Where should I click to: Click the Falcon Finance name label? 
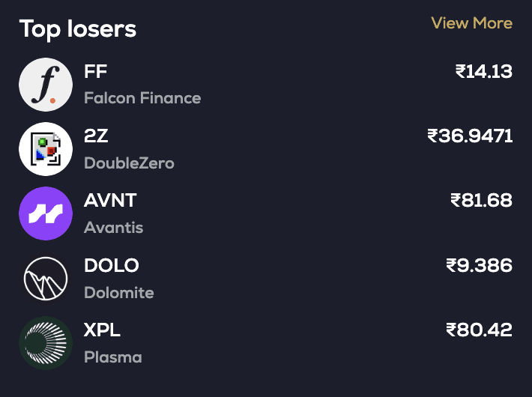[142, 98]
